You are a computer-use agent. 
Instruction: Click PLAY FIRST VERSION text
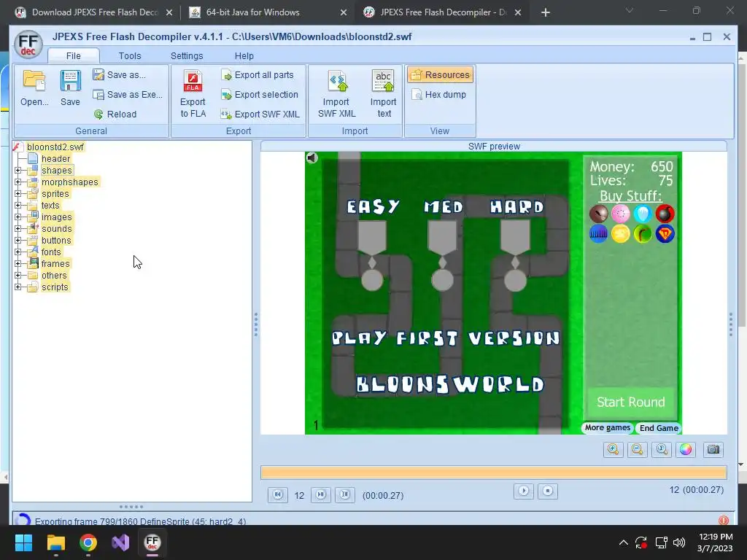click(446, 338)
